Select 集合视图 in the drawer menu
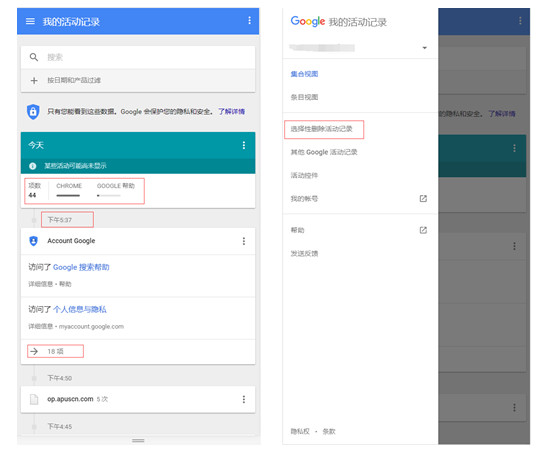This screenshot has height=458, width=546. point(304,74)
